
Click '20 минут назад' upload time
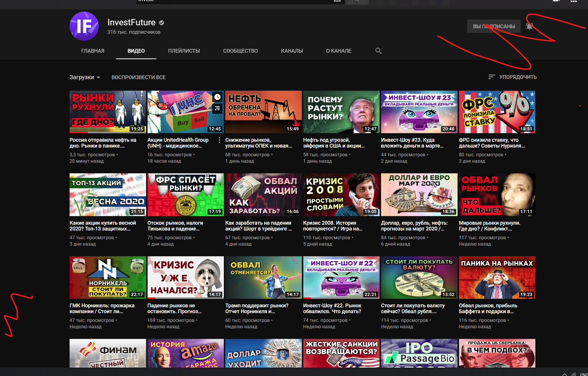pyautogui.click(x=87, y=161)
